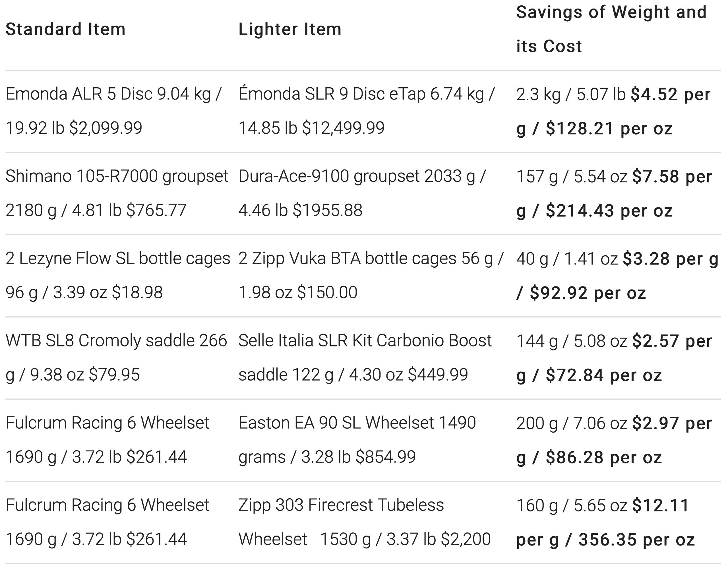Click the $4.52 per g savings cell
The width and height of the screenshot is (728, 566).
coord(613,111)
